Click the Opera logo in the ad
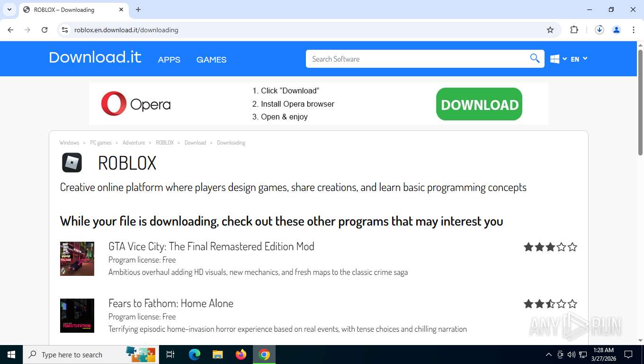The height and width of the screenshot is (364, 644). 136,104
